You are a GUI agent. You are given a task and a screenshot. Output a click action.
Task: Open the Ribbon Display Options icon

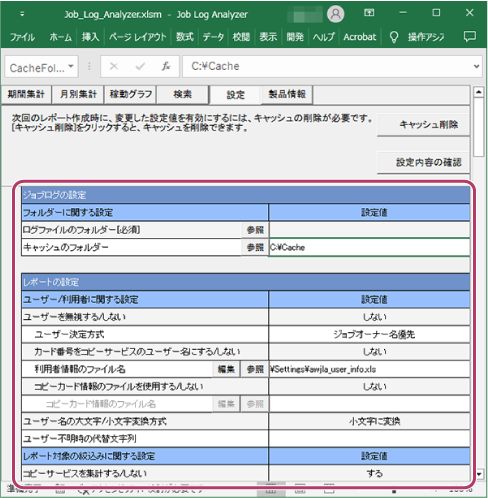pyautogui.click(x=369, y=13)
